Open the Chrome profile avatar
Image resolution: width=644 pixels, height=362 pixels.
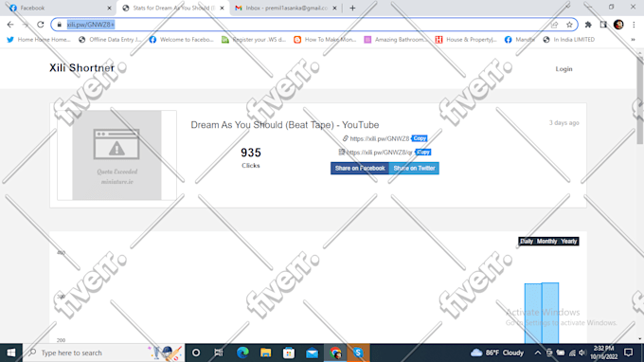tap(618, 25)
